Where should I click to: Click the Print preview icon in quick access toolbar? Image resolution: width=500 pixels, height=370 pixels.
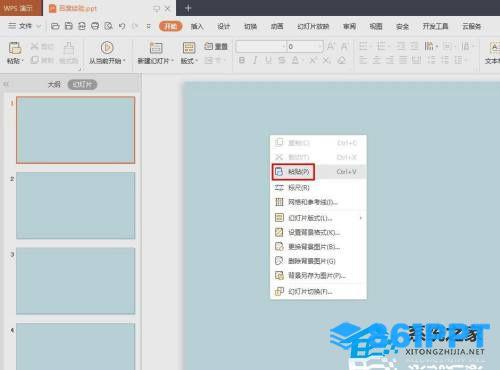point(108,26)
